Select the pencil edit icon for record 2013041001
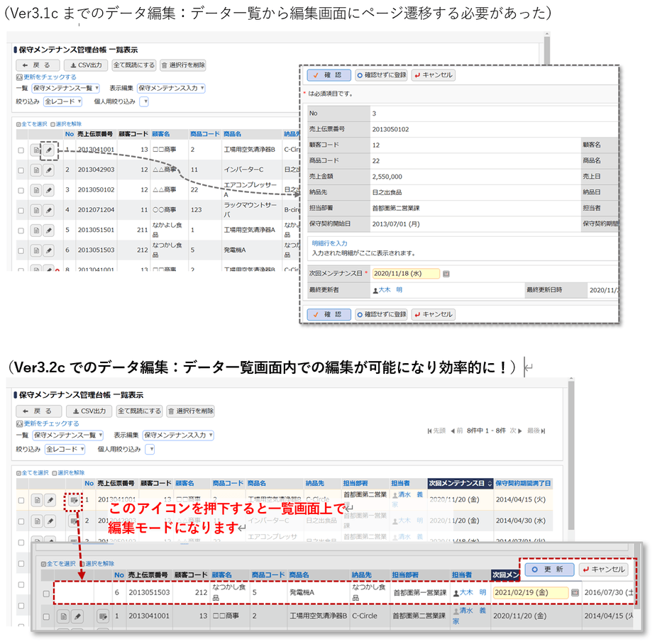The width and height of the screenshot is (667, 644). (50, 149)
